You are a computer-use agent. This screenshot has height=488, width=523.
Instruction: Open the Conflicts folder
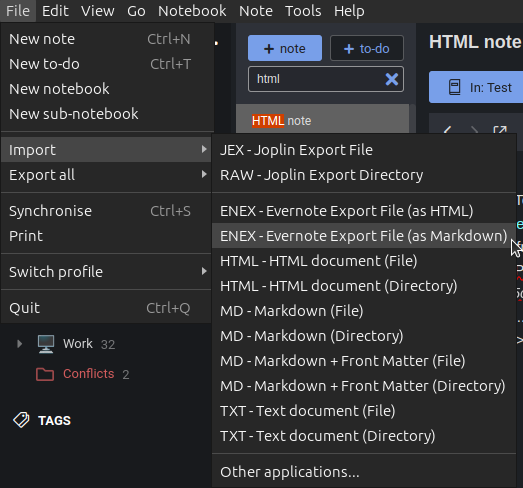coord(89,374)
